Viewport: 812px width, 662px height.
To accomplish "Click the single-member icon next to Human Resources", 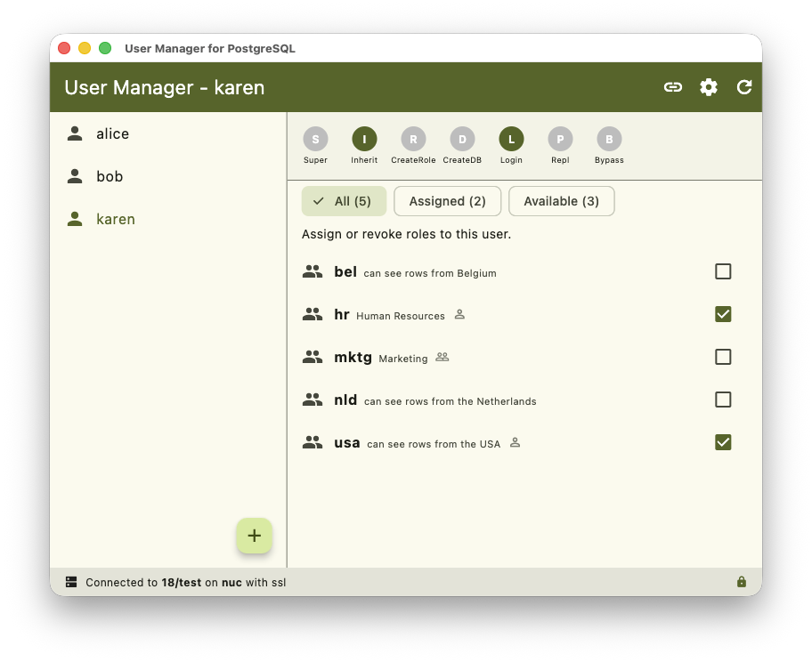I will (459, 314).
